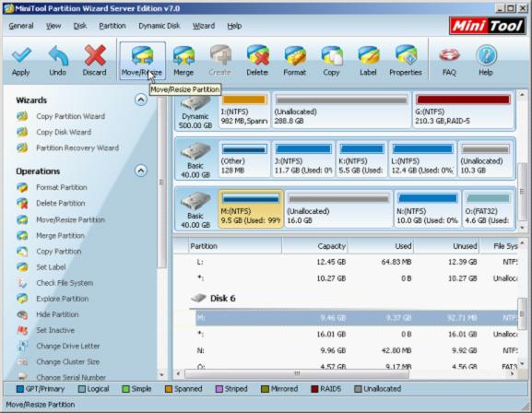Choose Set Label operation
This screenshot has width=532, height=413.
click(51, 267)
